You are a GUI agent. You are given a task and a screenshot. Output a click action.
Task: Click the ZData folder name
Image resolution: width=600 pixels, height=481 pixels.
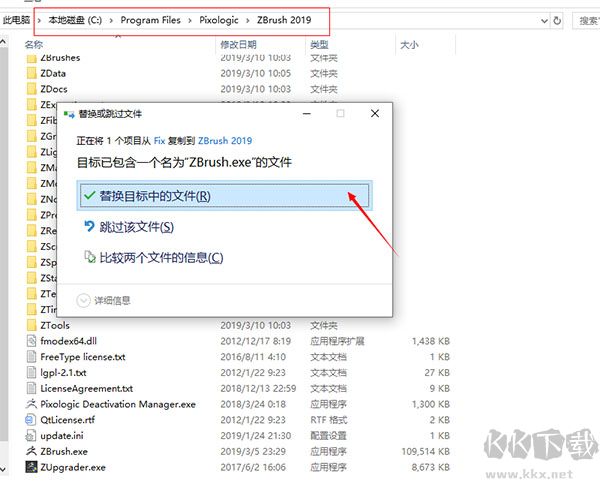(x=53, y=73)
